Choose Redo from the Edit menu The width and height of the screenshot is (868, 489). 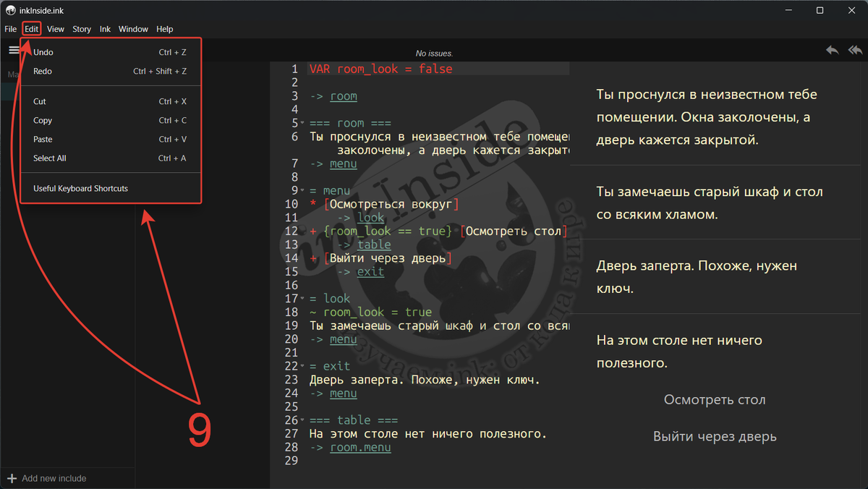coord(110,71)
